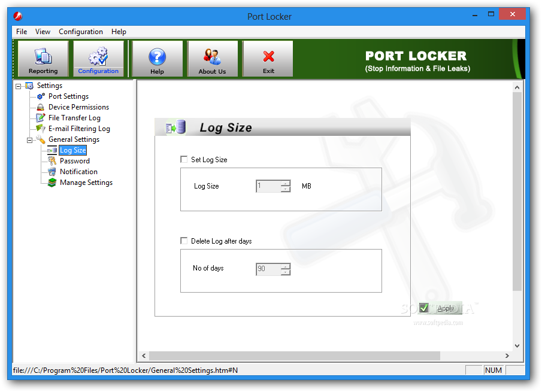Collapse the Settings root tree node
This screenshot has height=392, width=542.
[19, 86]
